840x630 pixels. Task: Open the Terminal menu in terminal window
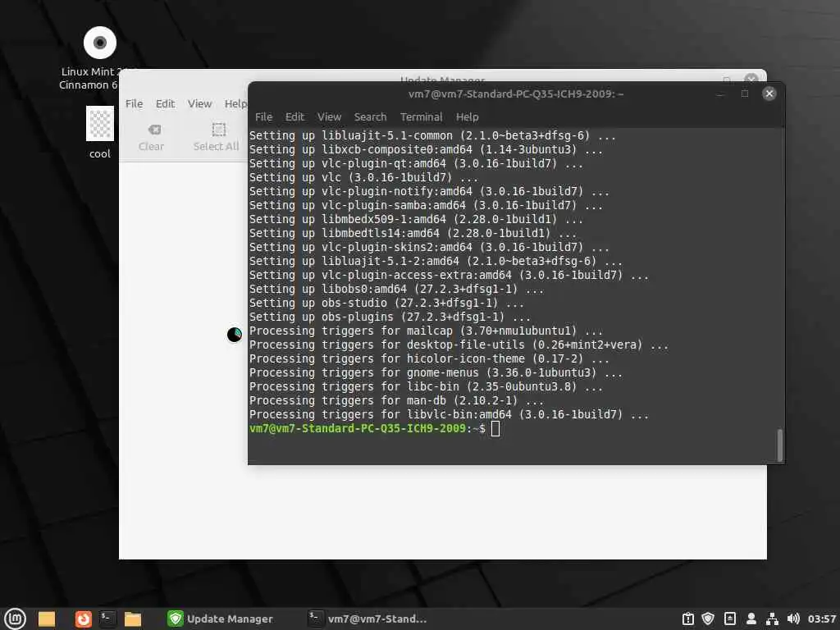pyautogui.click(x=421, y=116)
